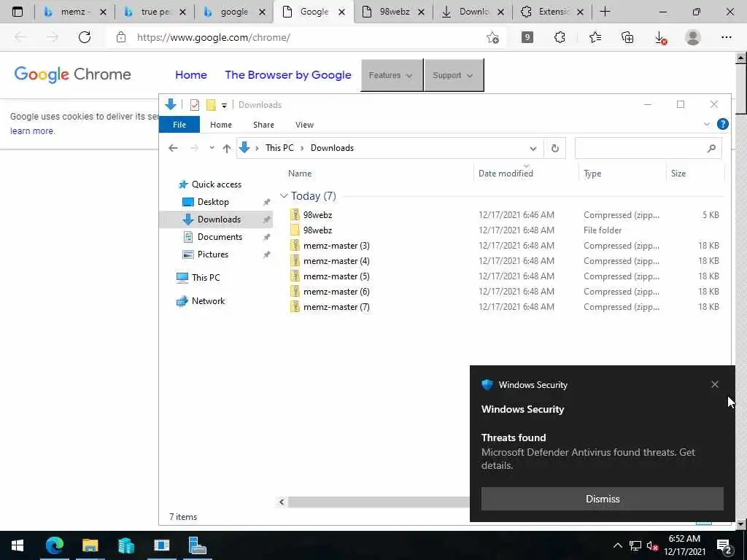Expand the Explorer ribbon chevron
747x560 pixels.
(x=706, y=124)
